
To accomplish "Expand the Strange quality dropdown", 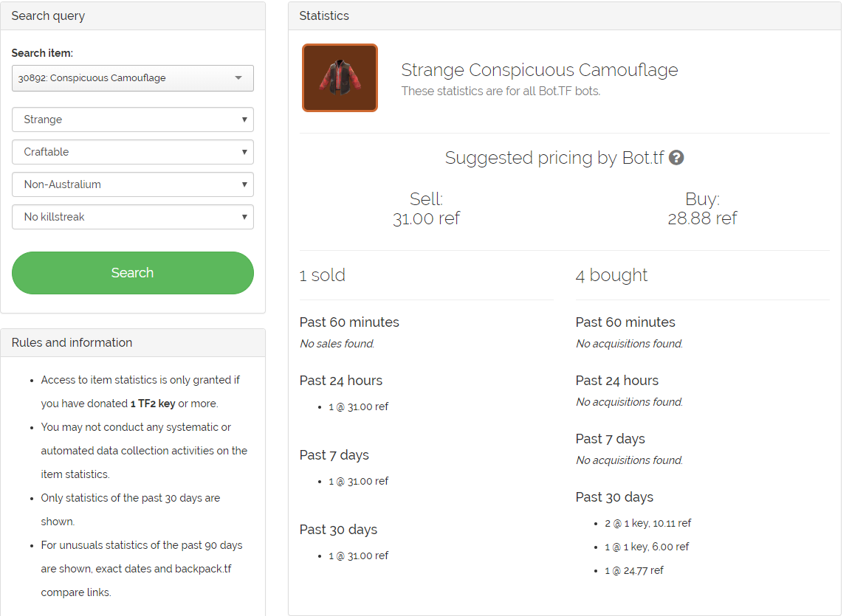I will (x=133, y=120).
